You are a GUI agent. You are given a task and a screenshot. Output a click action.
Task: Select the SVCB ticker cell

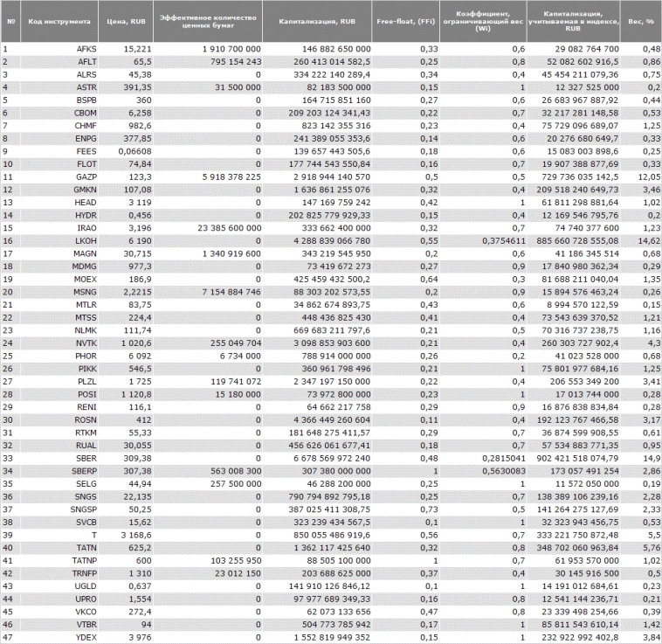(x=59, y=522)
